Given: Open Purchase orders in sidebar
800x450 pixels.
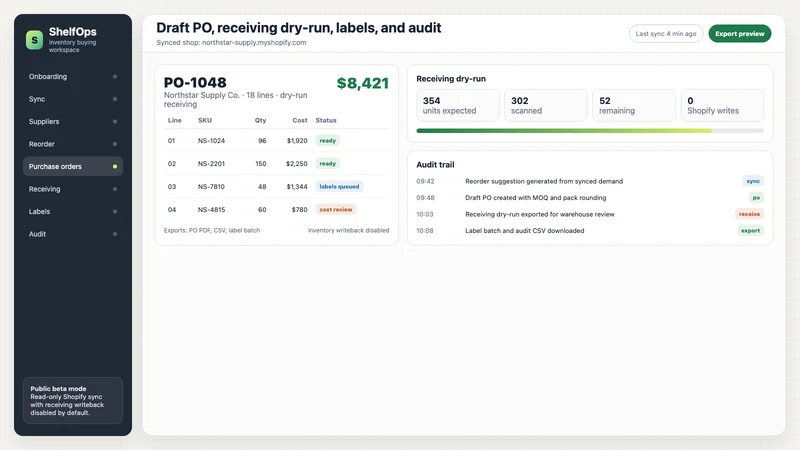Looking at the screenshot, I should point(73,166).
